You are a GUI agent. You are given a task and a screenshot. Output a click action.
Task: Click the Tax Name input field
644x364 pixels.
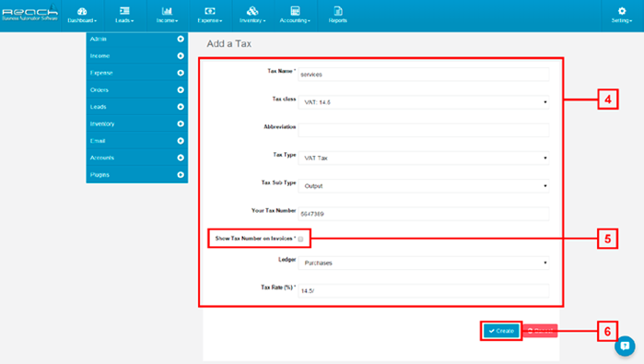(x=424, y=75)
